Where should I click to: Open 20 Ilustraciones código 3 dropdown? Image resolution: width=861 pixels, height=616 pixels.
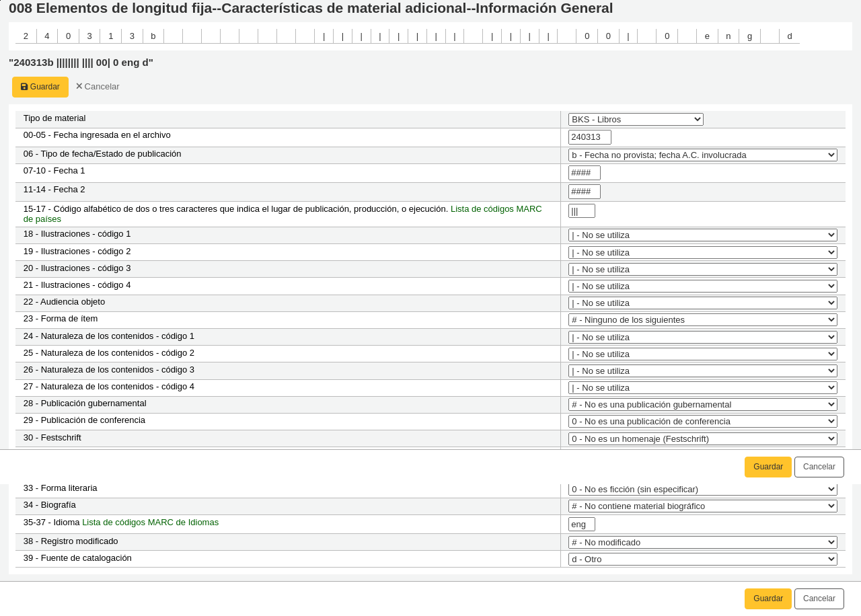703,270
